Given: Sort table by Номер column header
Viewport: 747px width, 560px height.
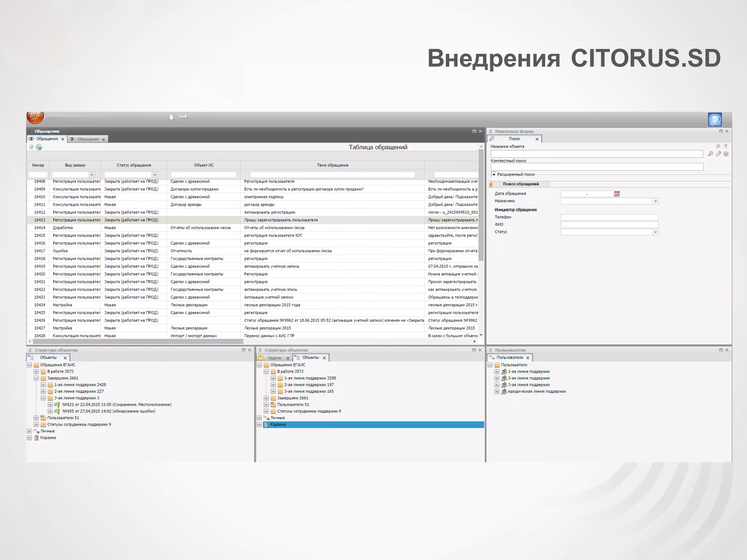Looking at the screenshot, I should pyautogui.click(x=38, y=165).
